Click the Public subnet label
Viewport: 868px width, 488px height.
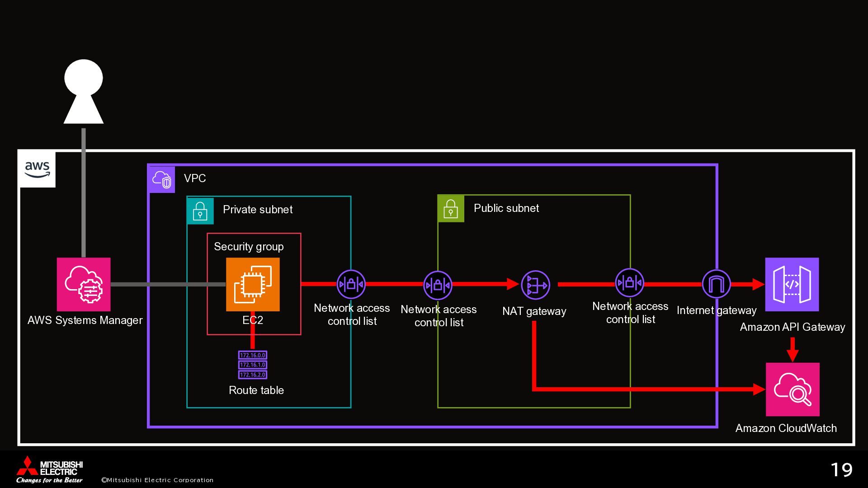pos(506,208)
